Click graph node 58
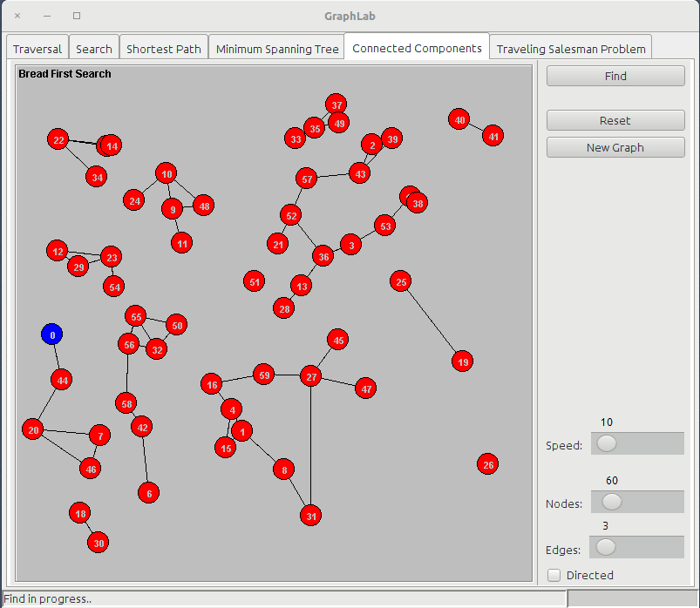Viewport: 700px width, 608px height. [x=126, y=403]
